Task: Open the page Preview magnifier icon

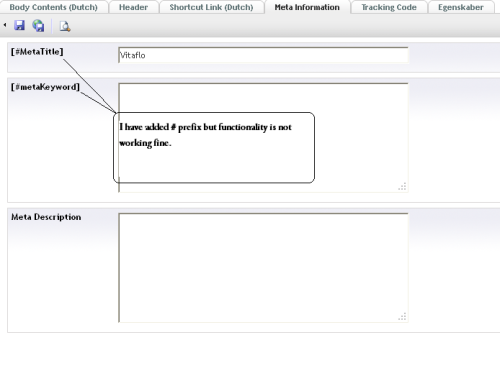Action: click(65, 26)
